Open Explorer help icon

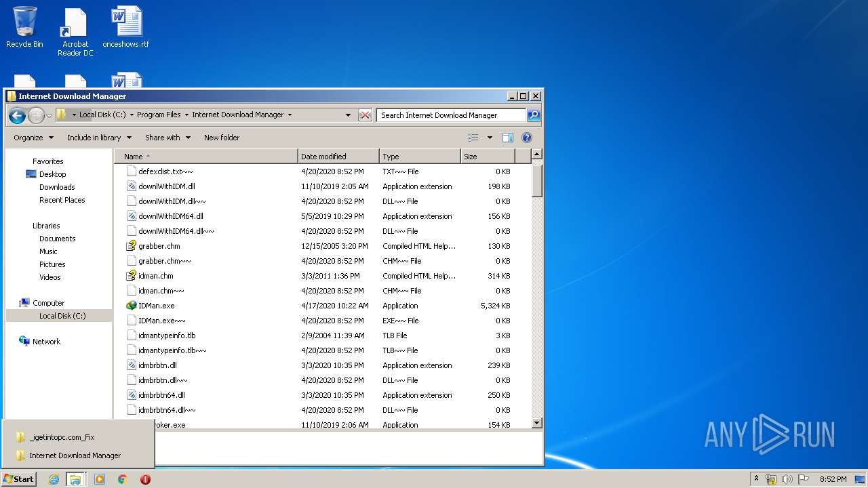527,138
